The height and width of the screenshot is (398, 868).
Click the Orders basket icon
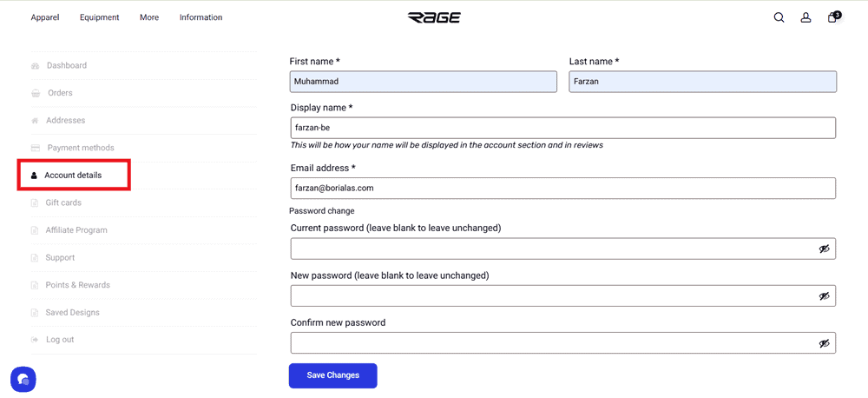(x=36, y=93)
